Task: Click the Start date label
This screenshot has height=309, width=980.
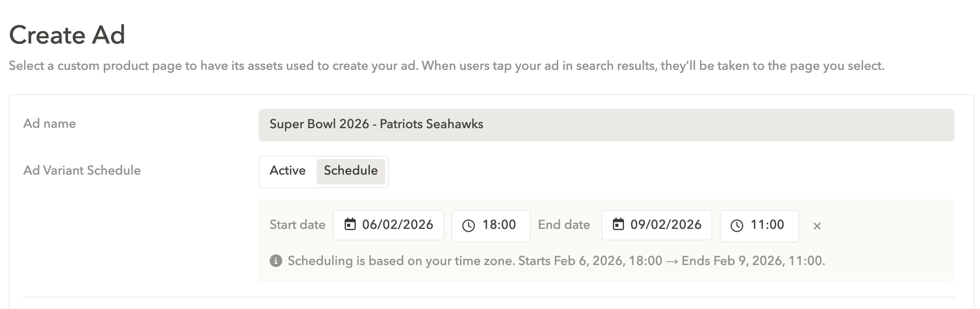Action: click(297, 225)
